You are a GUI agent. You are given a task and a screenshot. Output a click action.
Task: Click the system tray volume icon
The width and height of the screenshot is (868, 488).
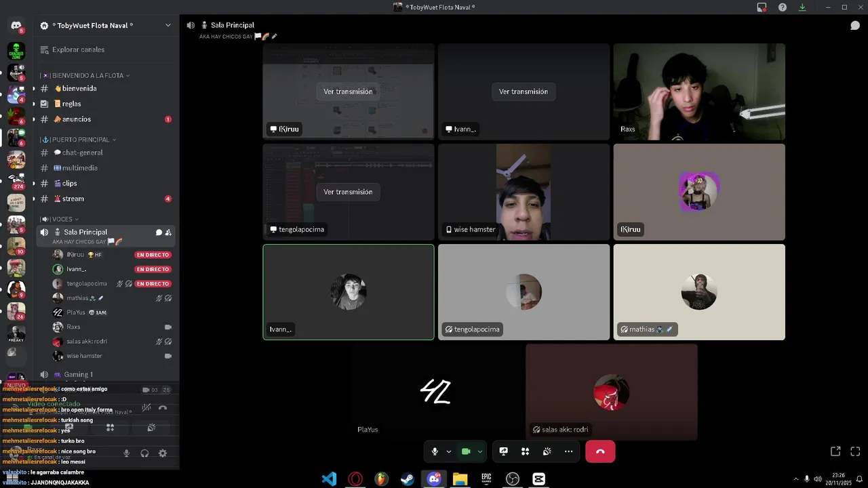point(817,479)
